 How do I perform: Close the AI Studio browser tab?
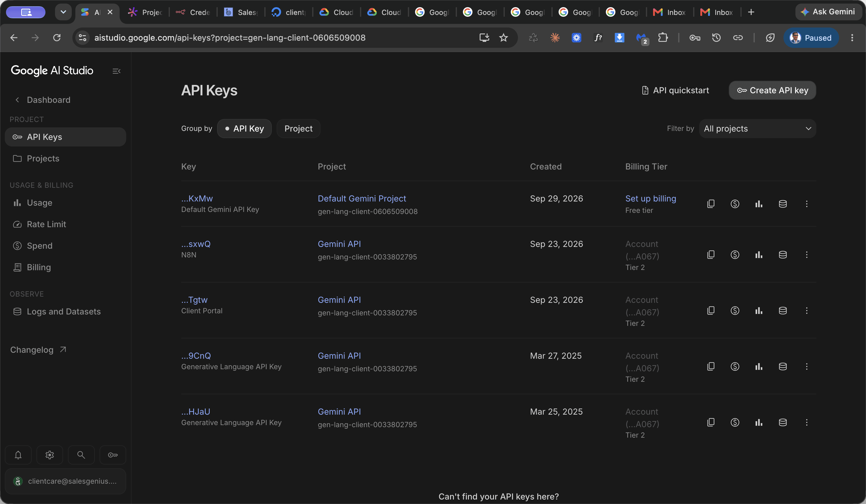click(110, 12)
